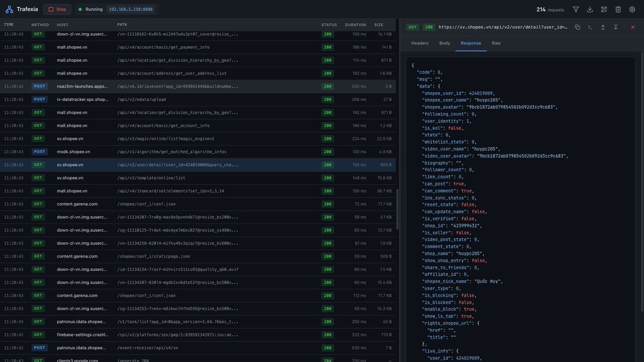Show the QR code icon

(604, 9)
